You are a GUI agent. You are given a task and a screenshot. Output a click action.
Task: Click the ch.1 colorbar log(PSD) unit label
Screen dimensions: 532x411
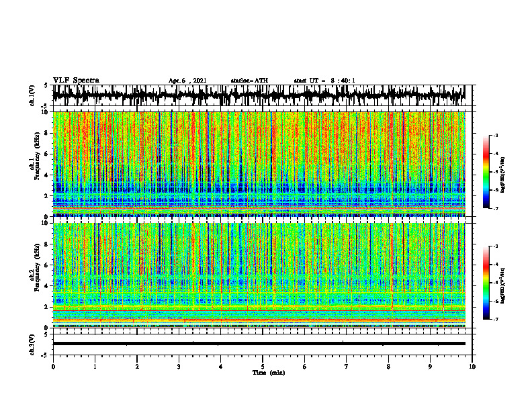click(503, 175)
